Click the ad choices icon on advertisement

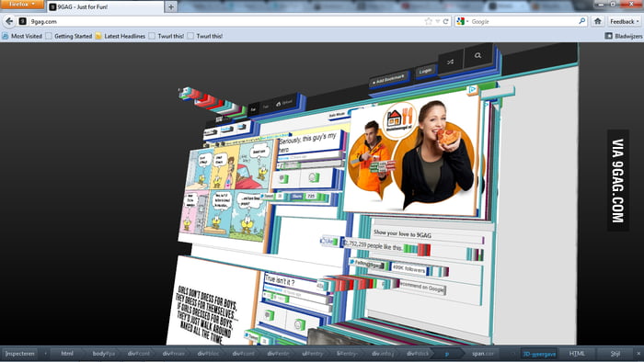coord(472,89)
